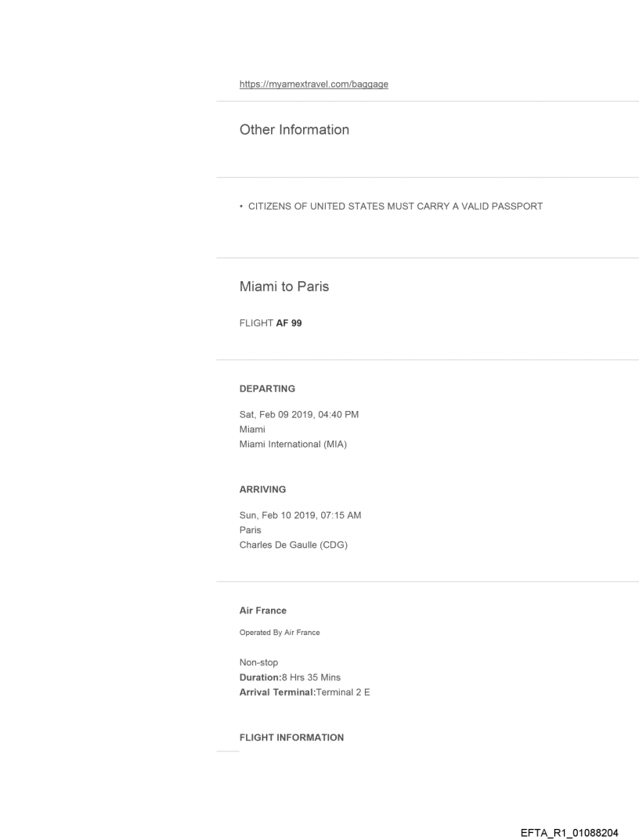
Task: Open the myamextravel.com baggage link
Action: 313,85
